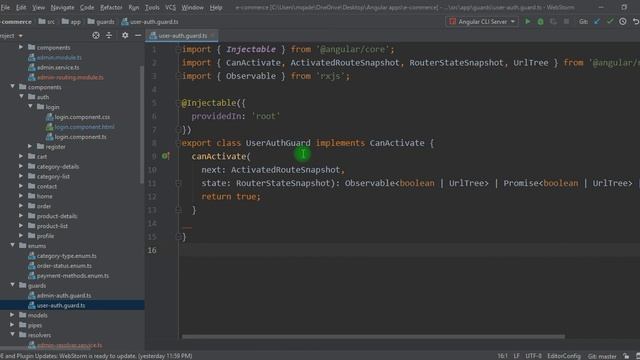Screen dimensions: 640x360
Task: Collapse the fold marker on line 8 class
Action: tap(178, 143)
